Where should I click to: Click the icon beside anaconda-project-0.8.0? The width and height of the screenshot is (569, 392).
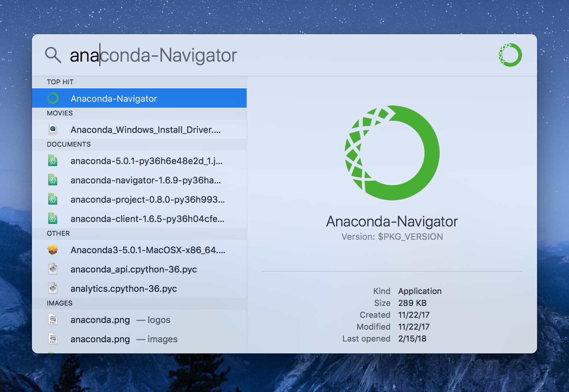click(53, 199)
